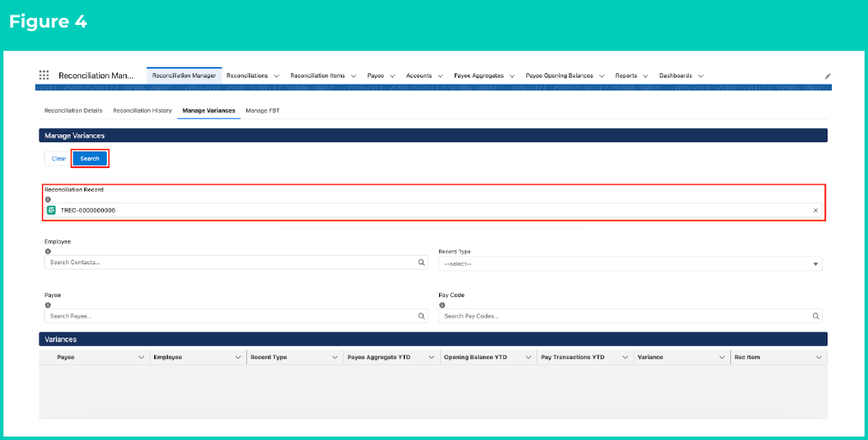This screenshot has width=868, height=440.
Task: Sort by the Opening Balance YTD header
Action: (475, 357)
